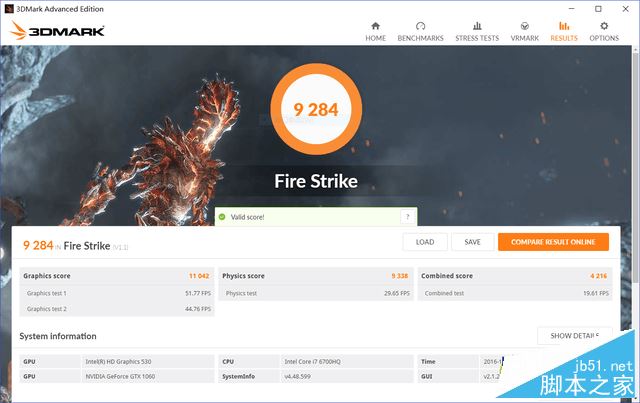Click the 19.61 FPS value

(x=596, y=293)
